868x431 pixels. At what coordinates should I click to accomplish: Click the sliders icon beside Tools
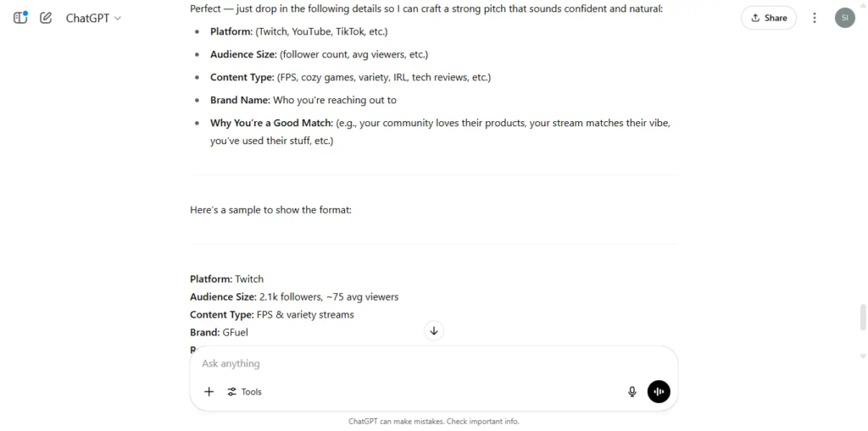click(232, 392)
